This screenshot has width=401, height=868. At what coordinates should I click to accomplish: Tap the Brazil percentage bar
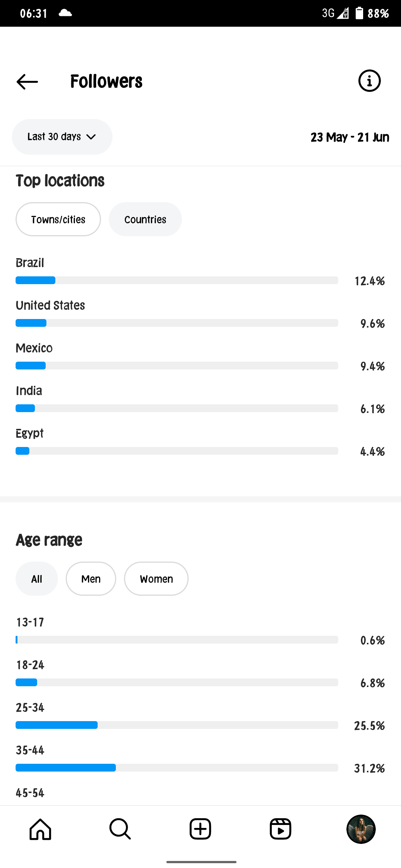point(177,280)
